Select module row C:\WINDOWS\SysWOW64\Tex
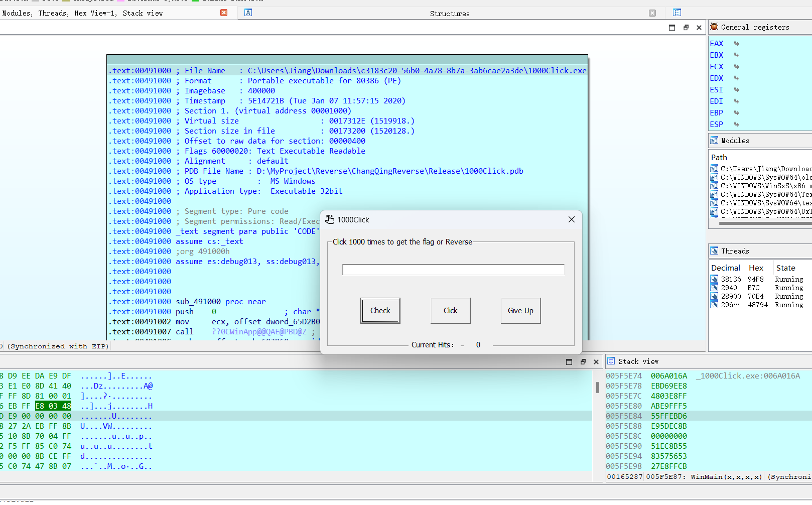The height and width of the screenshot is (505, 812). point(761,194)
